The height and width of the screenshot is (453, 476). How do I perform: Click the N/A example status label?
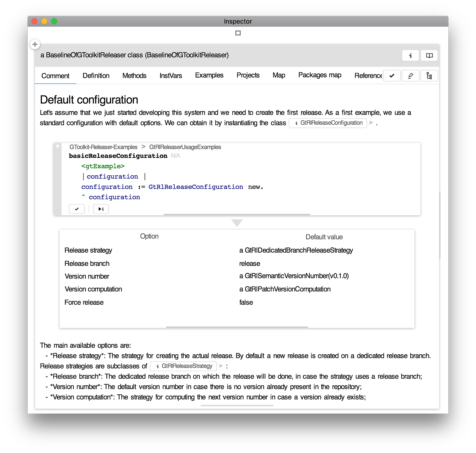pos(176,156)
